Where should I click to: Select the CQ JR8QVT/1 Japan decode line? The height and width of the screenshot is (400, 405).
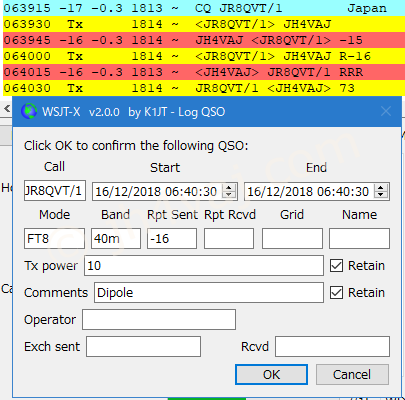(x=204, y=8)
